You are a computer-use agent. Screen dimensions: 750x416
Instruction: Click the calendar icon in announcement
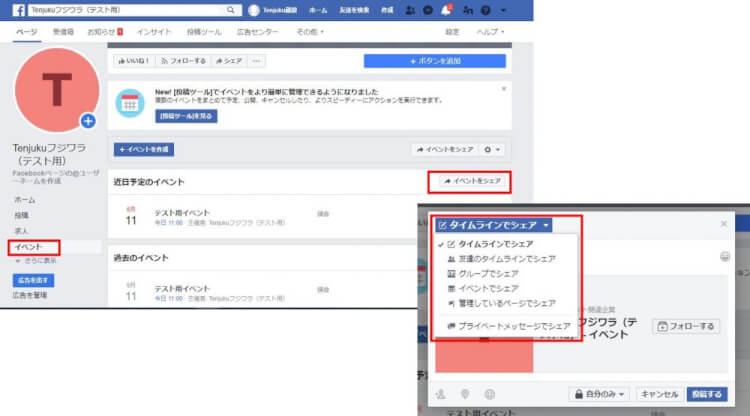(130, 103)
